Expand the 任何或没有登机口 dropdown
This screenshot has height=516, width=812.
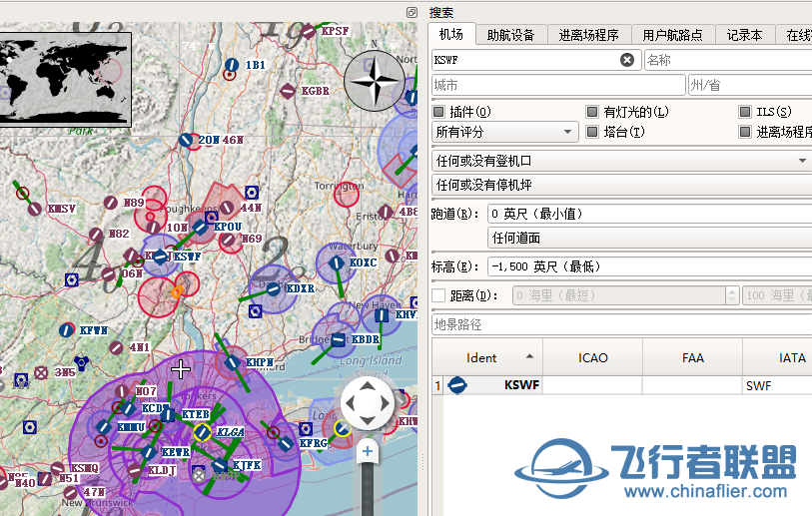point(621,161)
